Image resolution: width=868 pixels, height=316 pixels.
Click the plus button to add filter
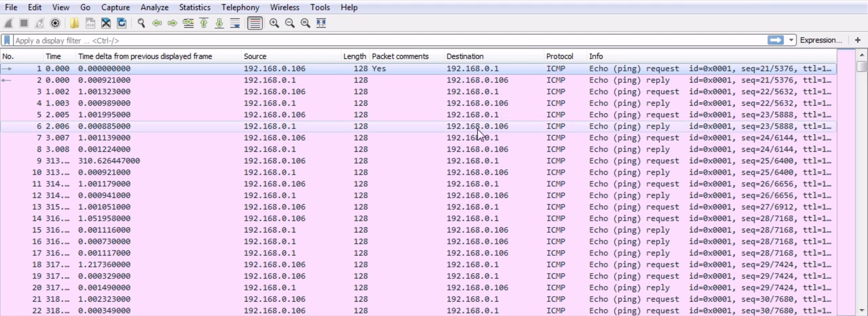(858, 40)
